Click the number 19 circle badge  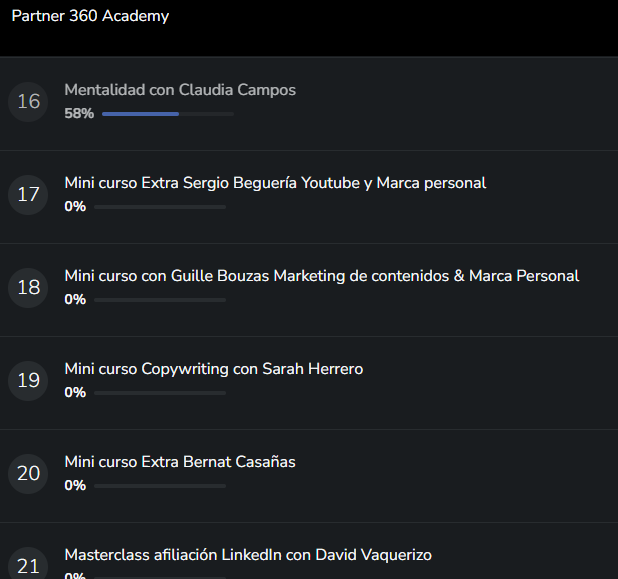point(28,381)
